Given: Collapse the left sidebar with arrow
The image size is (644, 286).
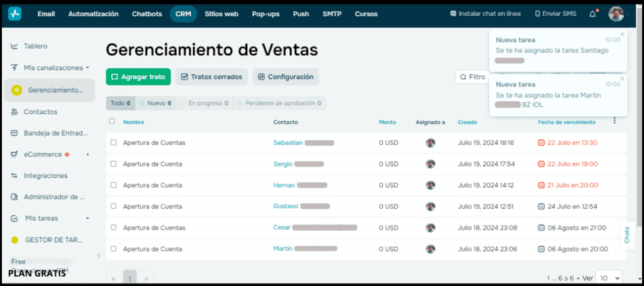Looking at the screenshot, I should point(98,255).
